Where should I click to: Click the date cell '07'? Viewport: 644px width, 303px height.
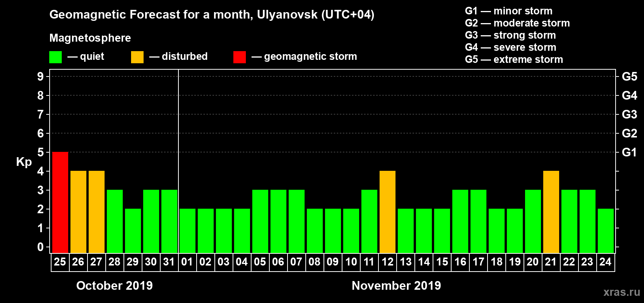(x=297, y=262)
